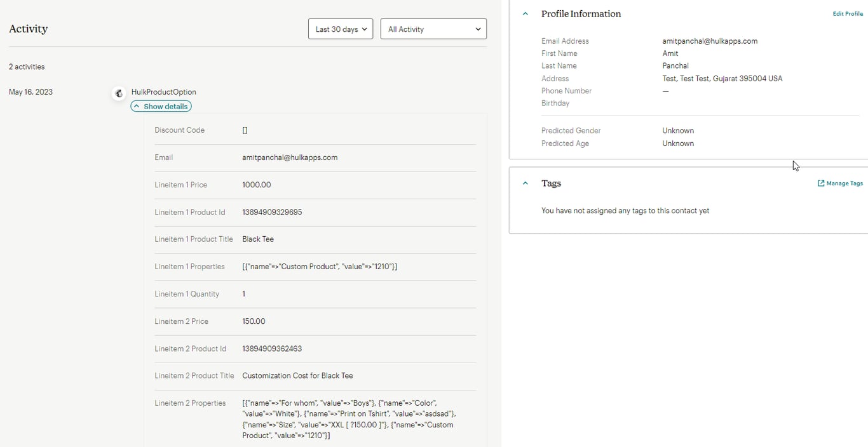
Task: Click Lineitem 1 Product Id value 13894909329695
Action: pos(272,212)
